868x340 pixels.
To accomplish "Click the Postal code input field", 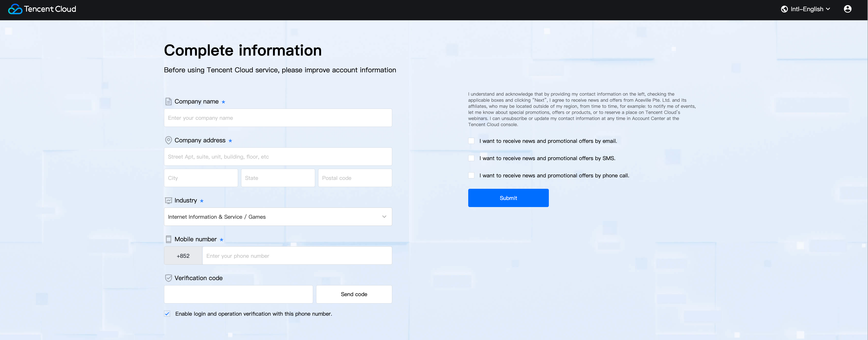I will point(354,178).
